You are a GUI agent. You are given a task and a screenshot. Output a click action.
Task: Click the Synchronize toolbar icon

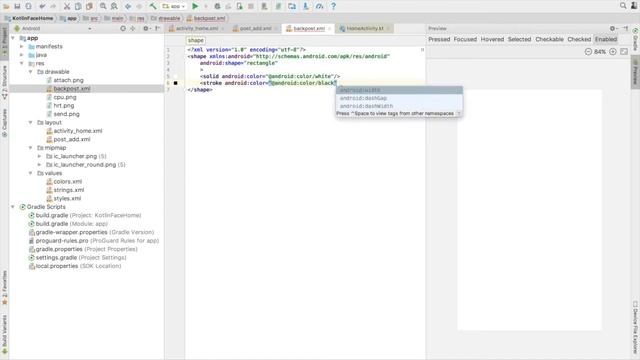coord(29,6)
